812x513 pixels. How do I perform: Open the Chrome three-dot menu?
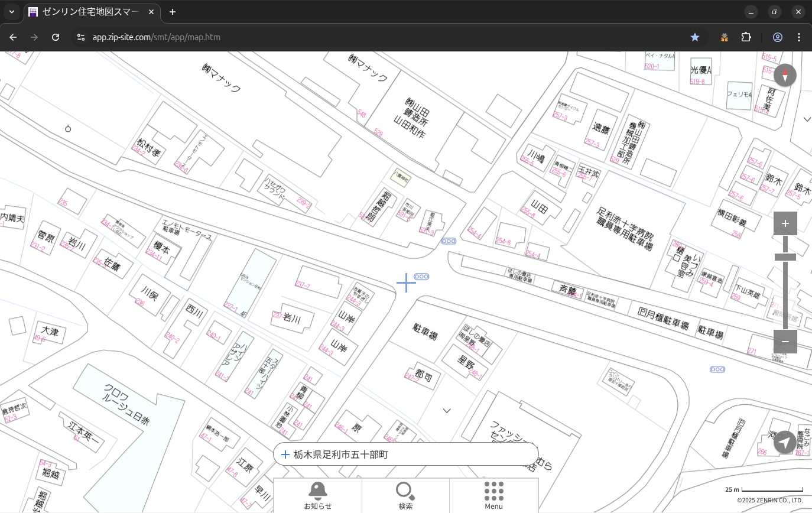click(799, 37)
